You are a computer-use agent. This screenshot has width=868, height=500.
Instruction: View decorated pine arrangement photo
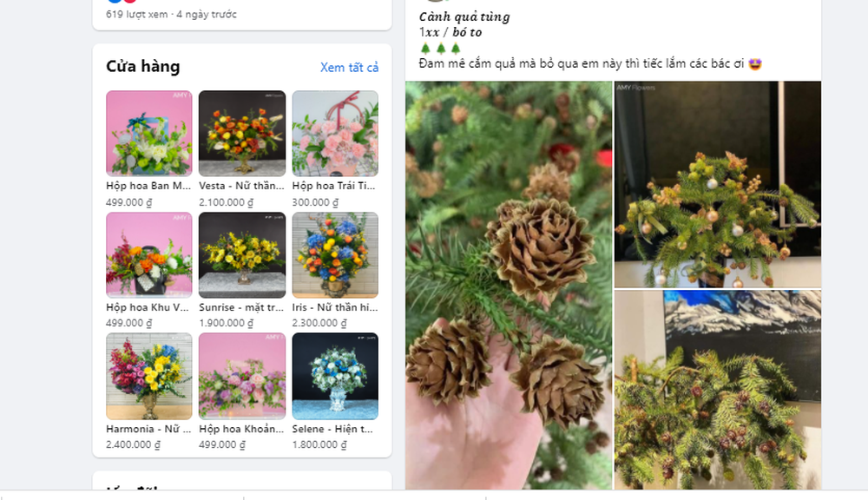pyautogui.click(x=718, y=184)
